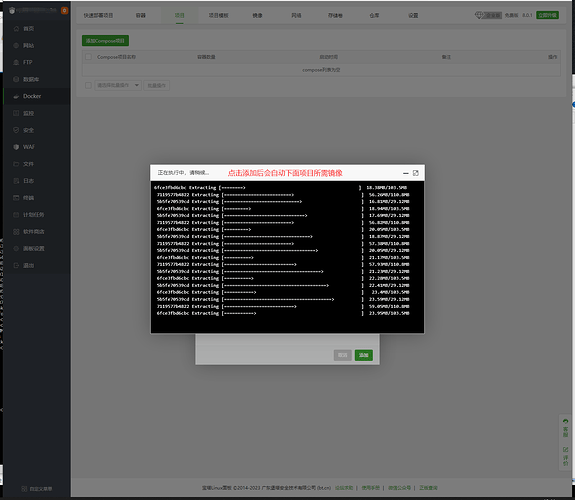Tick the checkbox beside batch operation dropdown
575x500 pixels.
coord(88,85)
